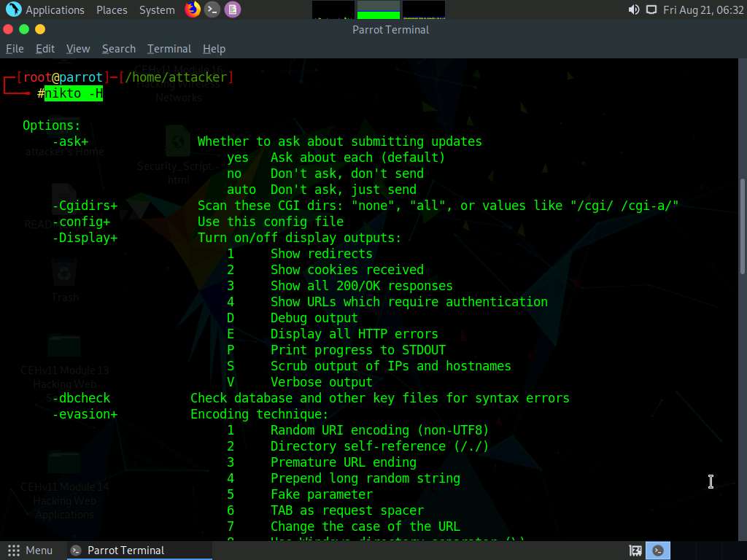Screen dimensions: 747x560
Task: Click the '-evasion+' option text
Action: (85, 414)
